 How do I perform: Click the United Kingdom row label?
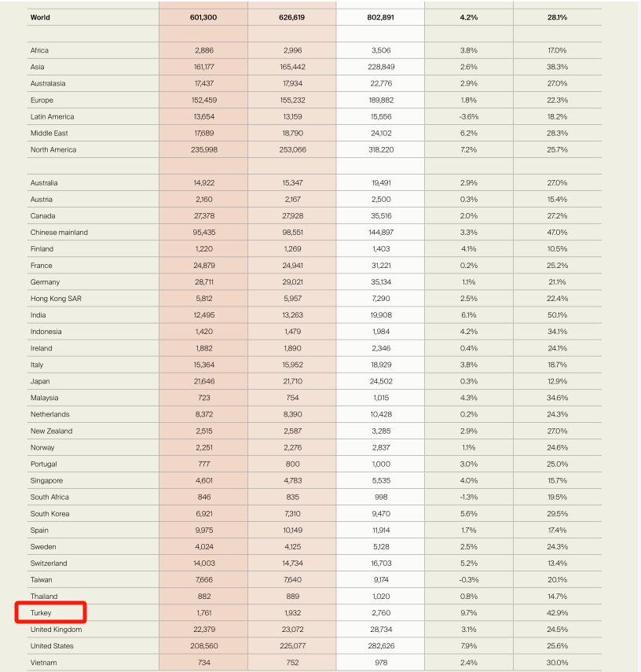point(56,630)
